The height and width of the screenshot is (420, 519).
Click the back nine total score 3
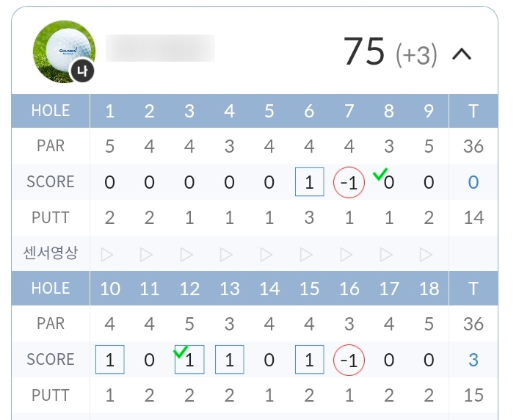click(x=473, y=360)
